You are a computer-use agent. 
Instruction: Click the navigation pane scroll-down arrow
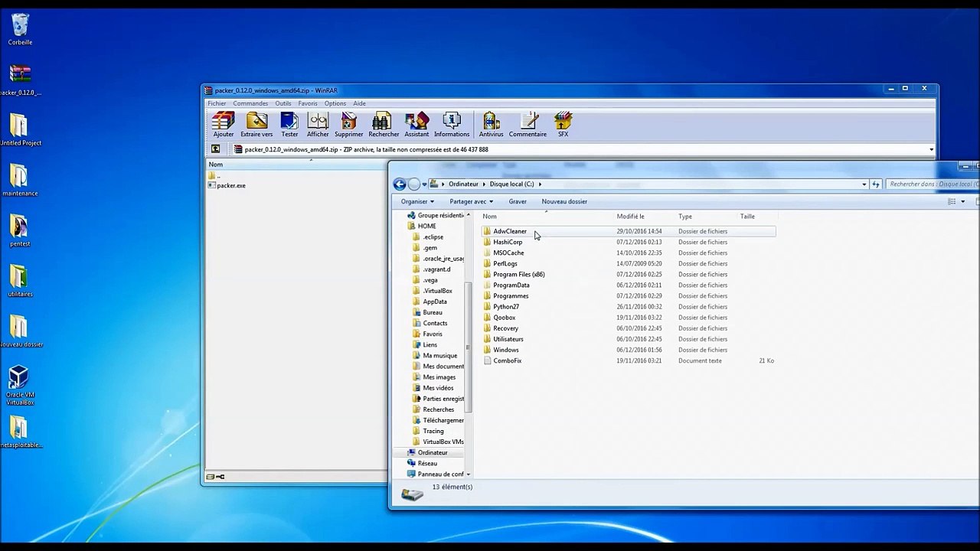click(x=468, y=474)
